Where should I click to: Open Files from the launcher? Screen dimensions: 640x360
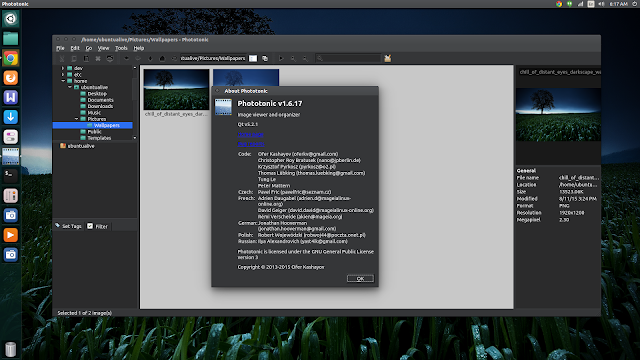(11, 39)
